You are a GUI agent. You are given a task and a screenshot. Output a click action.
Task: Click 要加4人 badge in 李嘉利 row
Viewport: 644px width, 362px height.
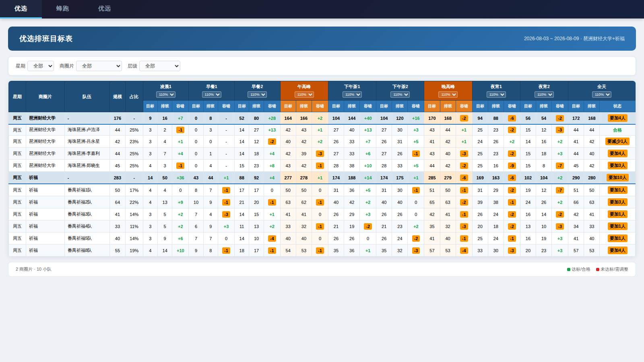[617, 154]
